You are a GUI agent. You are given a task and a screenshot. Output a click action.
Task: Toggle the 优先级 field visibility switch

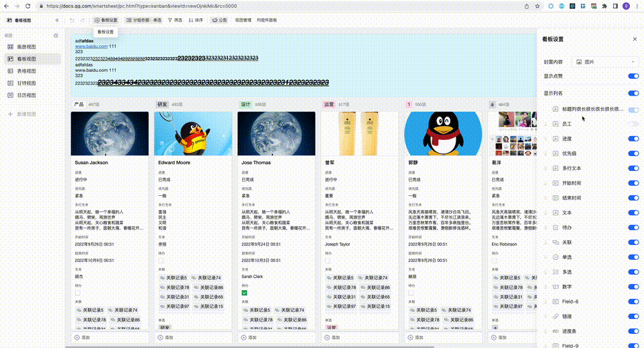pos(633,153)
